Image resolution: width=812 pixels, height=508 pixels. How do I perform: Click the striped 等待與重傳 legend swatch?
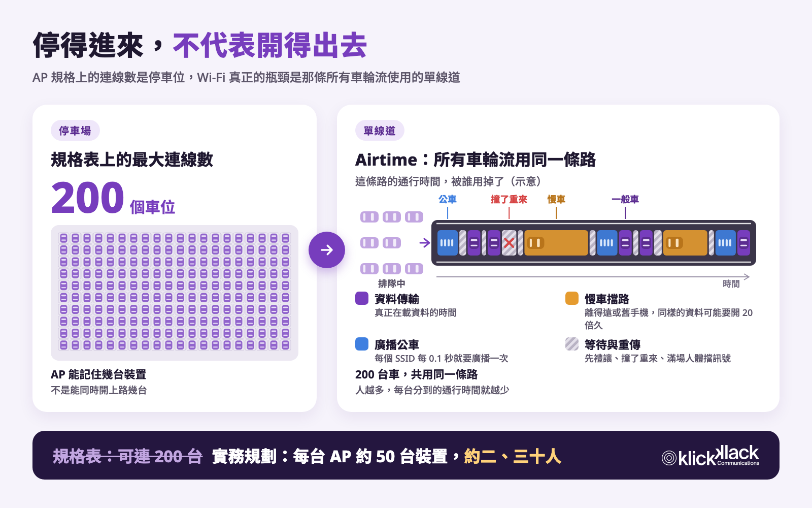[572, 344]
